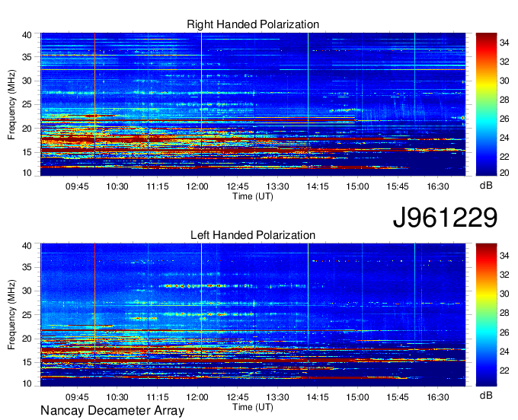Click the 22 dB tick on right-handed colorbar
The width and height of the screenshot is (518, 420).
point(504,157)
